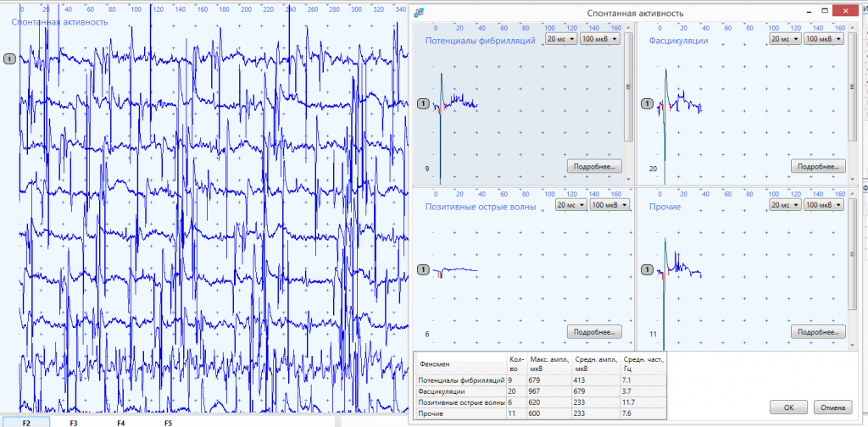Image resolution: width=868 pixels, height=427 pixels.
Task: Open time scale dropdown in Позитивные острые волны
Action: click(x=571, y=205)
